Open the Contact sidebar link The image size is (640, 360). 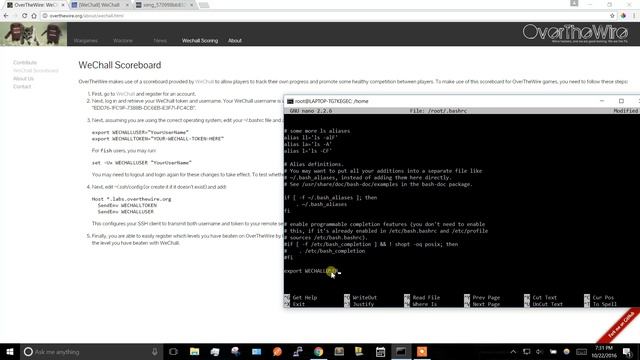tap(22, 87)
